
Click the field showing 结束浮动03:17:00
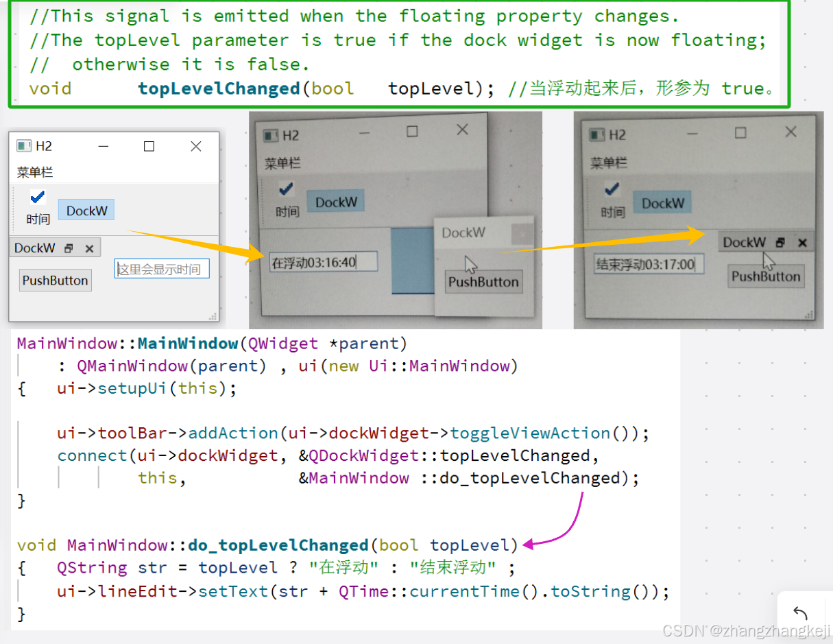pyautogui.click(x=649, y=265)
